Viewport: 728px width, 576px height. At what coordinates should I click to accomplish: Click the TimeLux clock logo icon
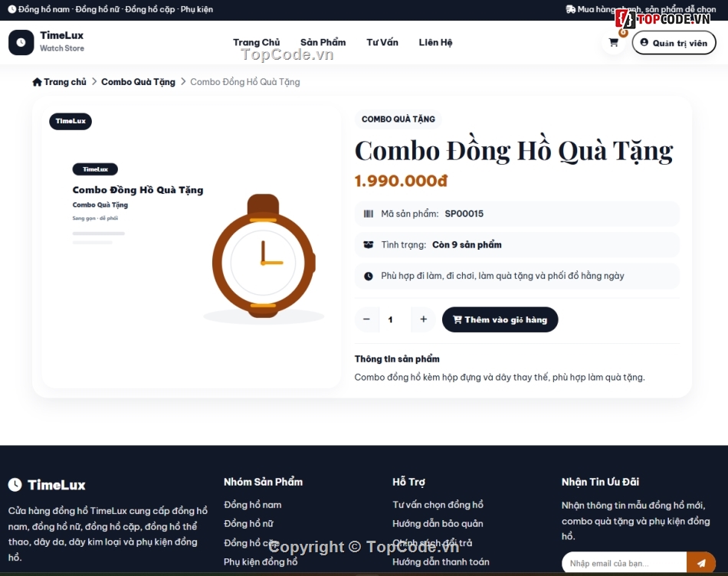pyautogui.click(x=21, y=42)
